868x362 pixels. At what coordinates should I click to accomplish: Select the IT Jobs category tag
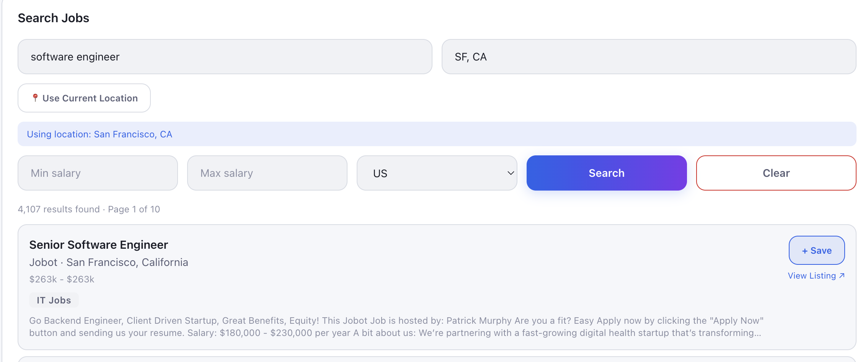click(x=54, y=300)
